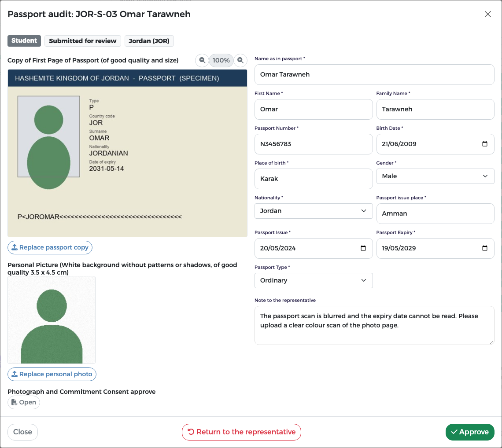Click the Close button
The height and width of the screenshot is (448, 502).
23,432
